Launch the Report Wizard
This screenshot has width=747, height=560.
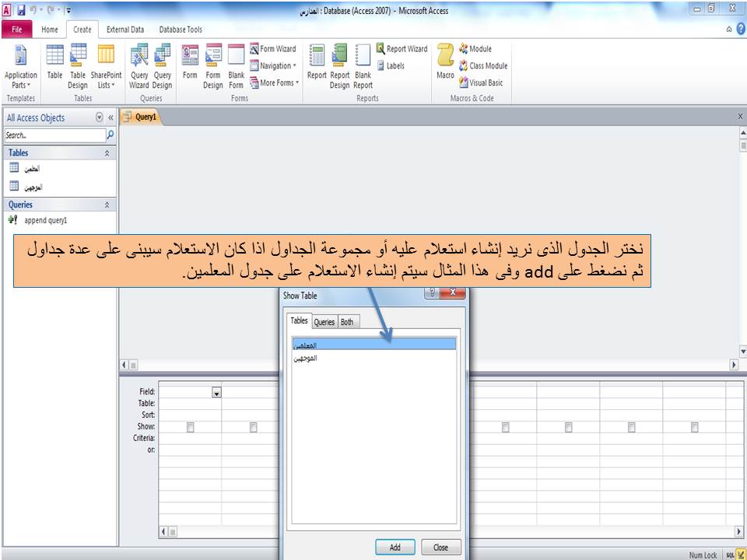pyautogui.click(x=402, y=48)
